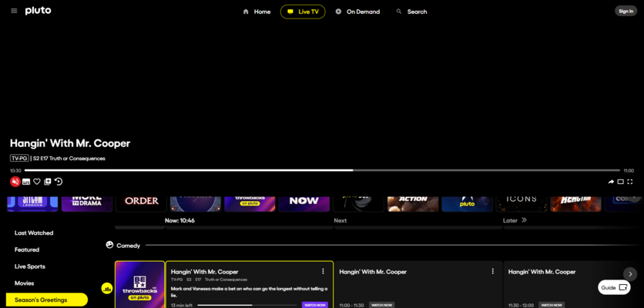This screenshot has height=308, width=644.
Task: Click the Guide button
Action: pos(614,287)
